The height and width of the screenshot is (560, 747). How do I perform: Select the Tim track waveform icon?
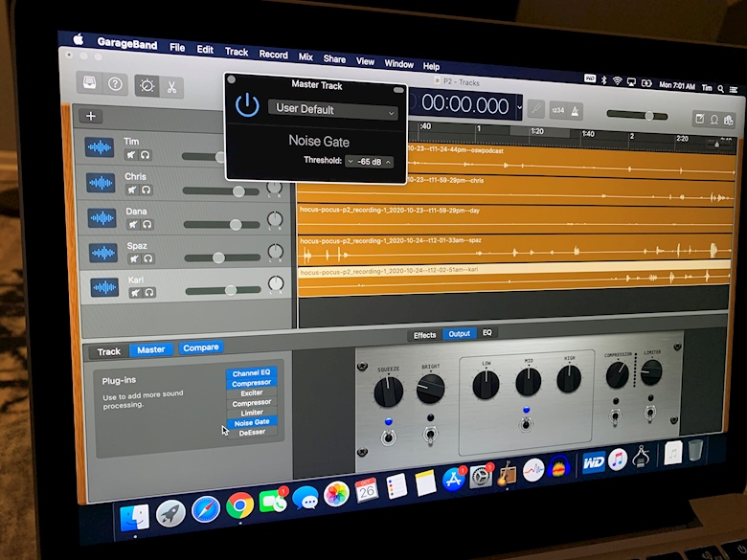coord(100,147)
